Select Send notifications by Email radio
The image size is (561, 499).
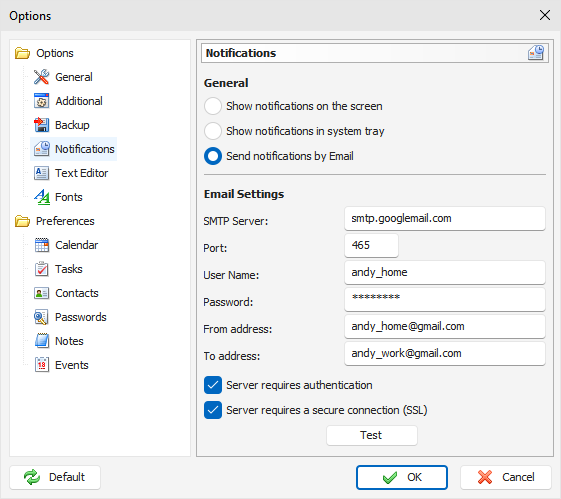point(213,156)
